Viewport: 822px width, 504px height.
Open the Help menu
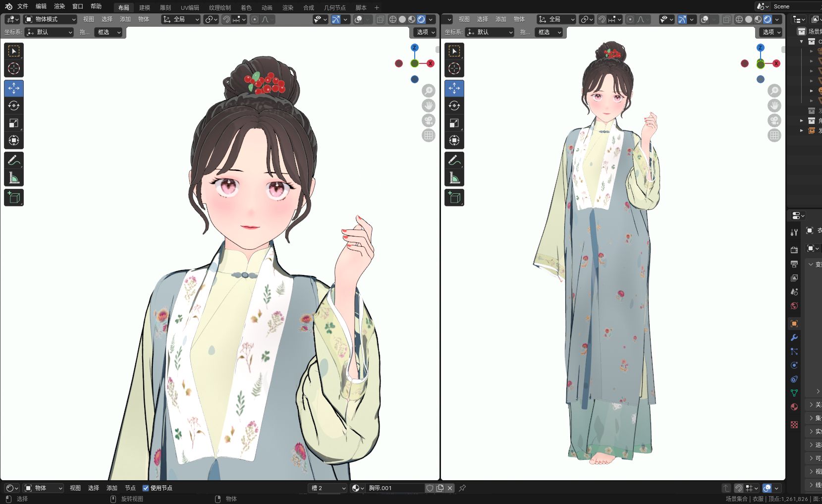pos(96,6)
